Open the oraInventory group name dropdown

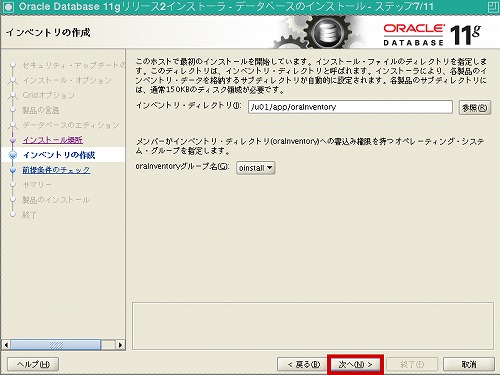point(255,168)
